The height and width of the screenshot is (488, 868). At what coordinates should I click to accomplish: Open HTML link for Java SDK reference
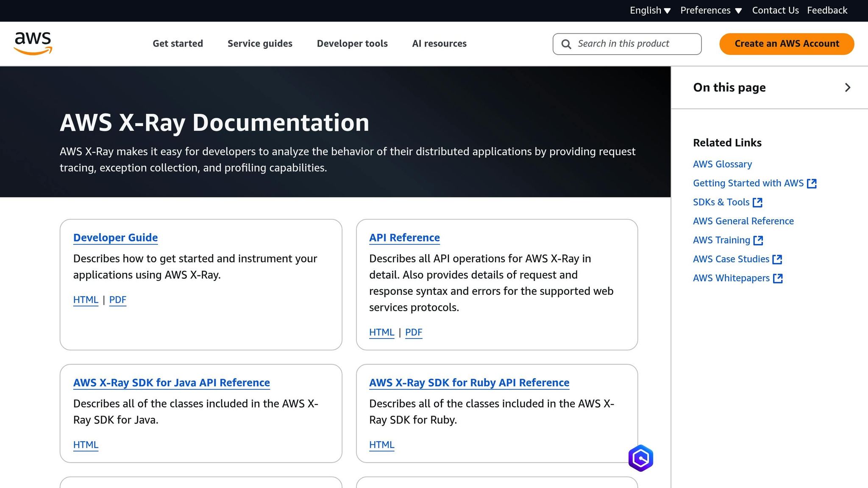86,445
